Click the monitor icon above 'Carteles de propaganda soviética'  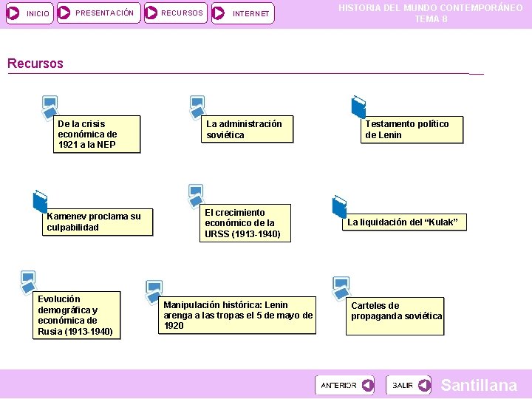pyautogui.click(x=341, y=288)
